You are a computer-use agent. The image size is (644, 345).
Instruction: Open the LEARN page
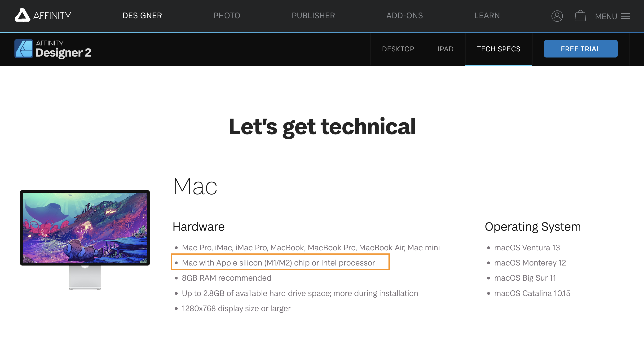tap(487, 16)
